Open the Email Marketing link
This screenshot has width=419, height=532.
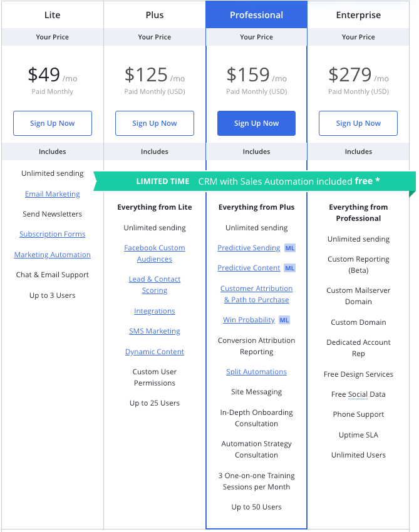tap(52, 194)
